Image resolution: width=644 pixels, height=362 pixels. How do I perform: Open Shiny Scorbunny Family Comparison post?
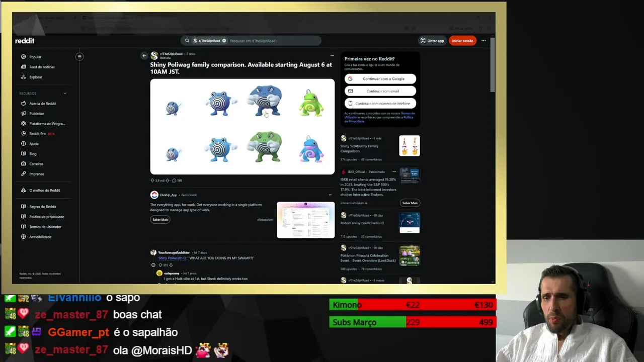point(359,148)
